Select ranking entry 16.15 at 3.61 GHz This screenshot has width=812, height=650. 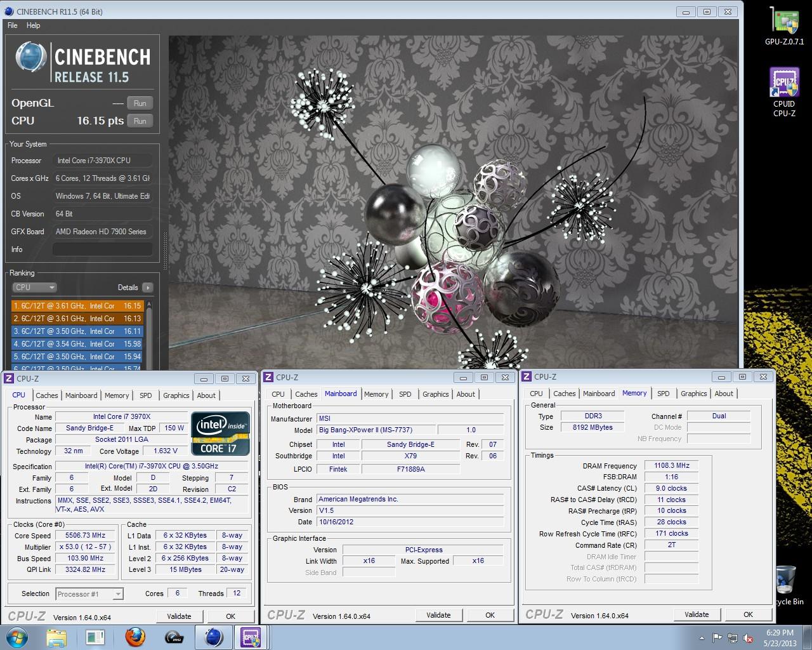(x=77, y=305)
